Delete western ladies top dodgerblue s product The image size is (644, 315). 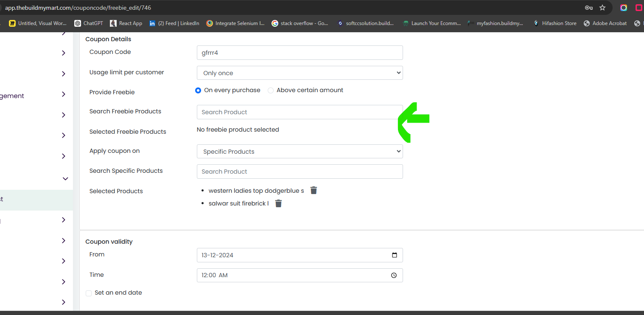314,190
